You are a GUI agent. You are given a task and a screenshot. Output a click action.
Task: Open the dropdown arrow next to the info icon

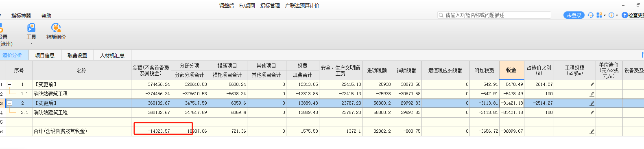click(x=617, y=15)
